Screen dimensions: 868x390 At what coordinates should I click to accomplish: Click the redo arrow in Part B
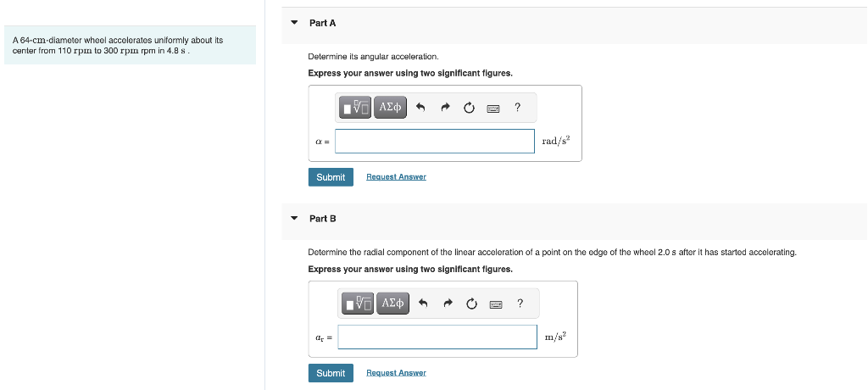(448, 304)
